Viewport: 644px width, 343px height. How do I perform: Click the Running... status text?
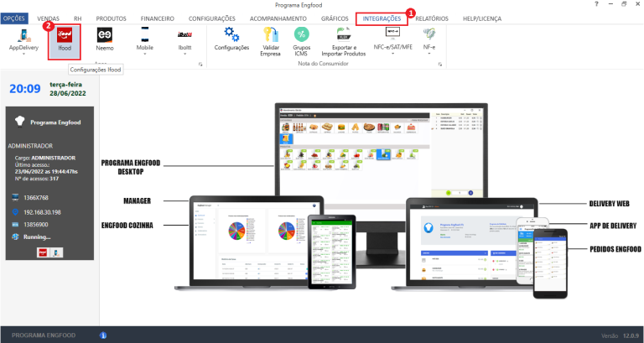(37, 237)
